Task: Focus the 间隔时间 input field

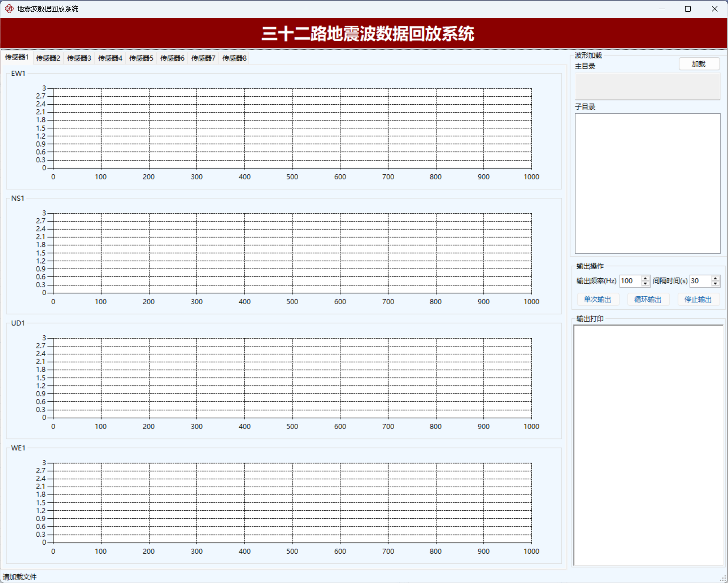Action: (x=700, y=281)
